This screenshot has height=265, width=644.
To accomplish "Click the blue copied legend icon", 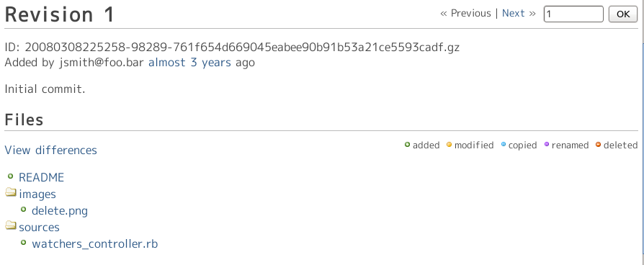I will pyautogui.click(x=504, y=145).
